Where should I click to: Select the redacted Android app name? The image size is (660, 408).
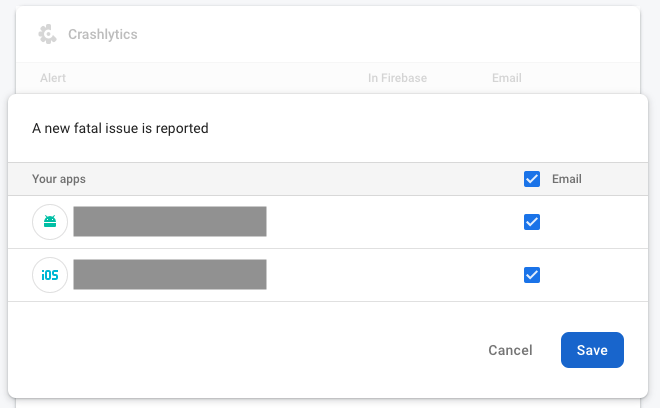170,221
